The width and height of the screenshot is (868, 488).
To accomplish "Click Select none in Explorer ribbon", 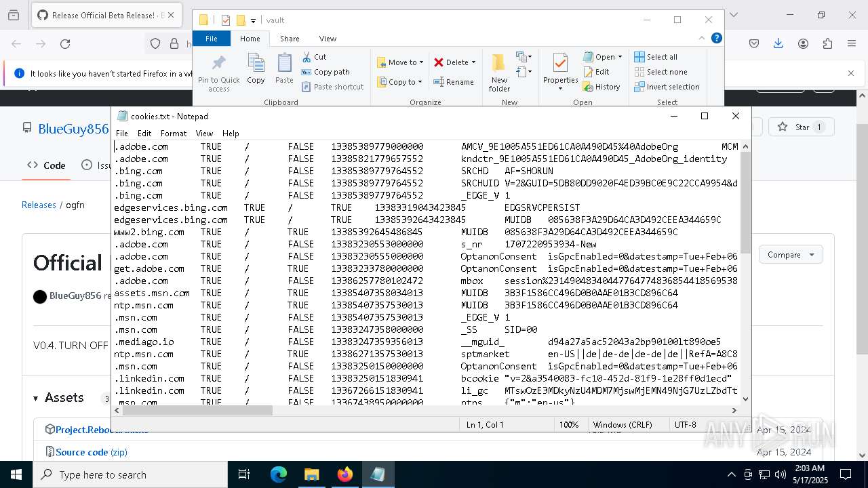I will pos(660,72).
